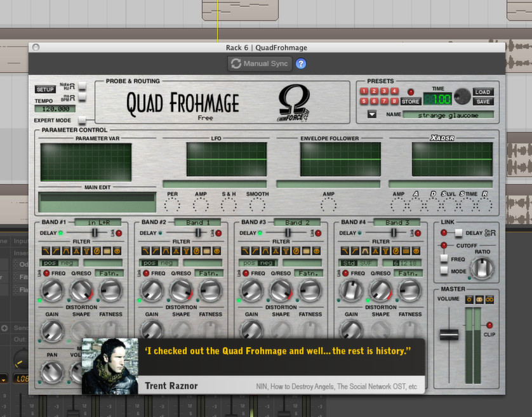The height and width of the screenshot is (417, 532).
Task: Select Band #4 notch filter icon
Action: tap(386, 251)
